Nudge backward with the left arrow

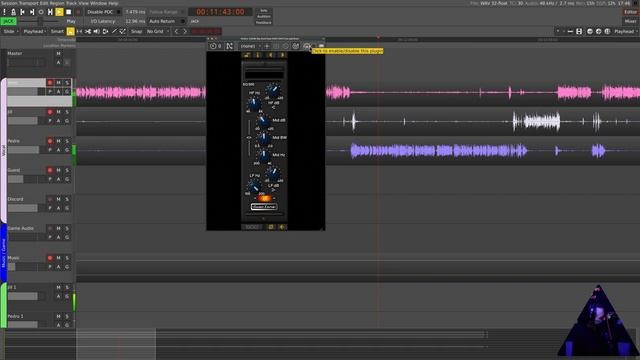click(176, 31)
